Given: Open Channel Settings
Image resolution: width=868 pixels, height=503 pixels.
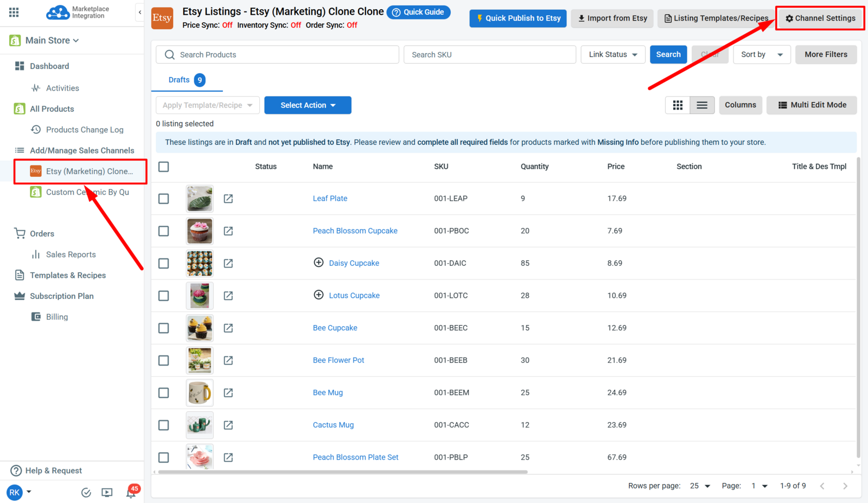Looking at the screenshot, I should [820, 18].
